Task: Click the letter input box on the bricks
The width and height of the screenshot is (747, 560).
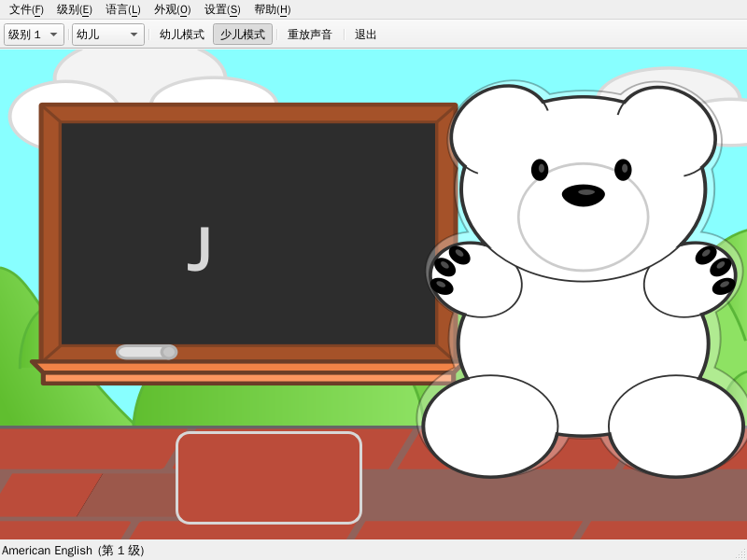Action: point(269,477)
